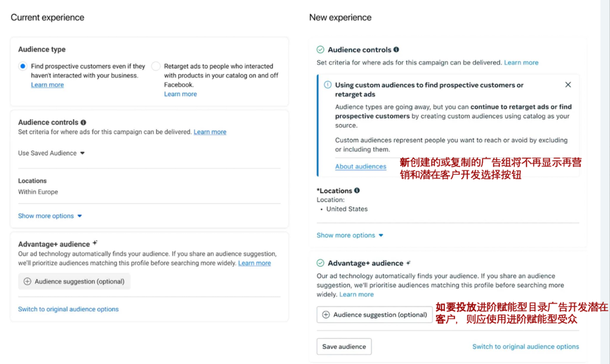Open the Use Saved Audience dropdown
Image resolution: width=610 pixels, height=364 pixels.
(x=51, y=153)
